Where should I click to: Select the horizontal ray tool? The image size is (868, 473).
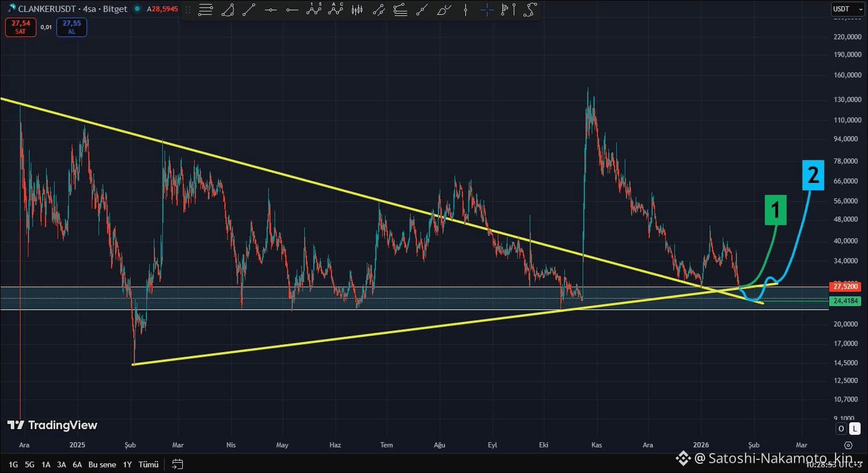click(x=292, y=10)
